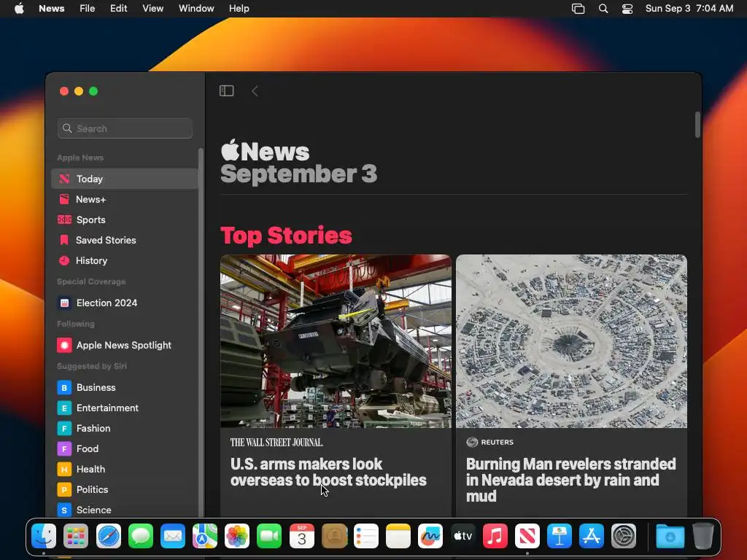This screenshot has height=560, width=747.
Task: Click the main content scrollbar
Action: coord(697,125)
